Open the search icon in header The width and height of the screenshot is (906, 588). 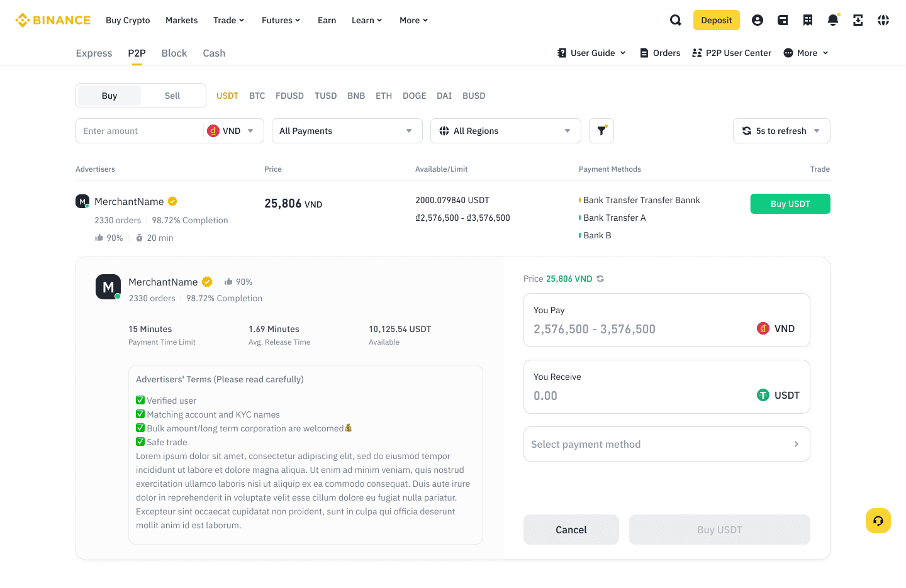(x=676, y=20)
